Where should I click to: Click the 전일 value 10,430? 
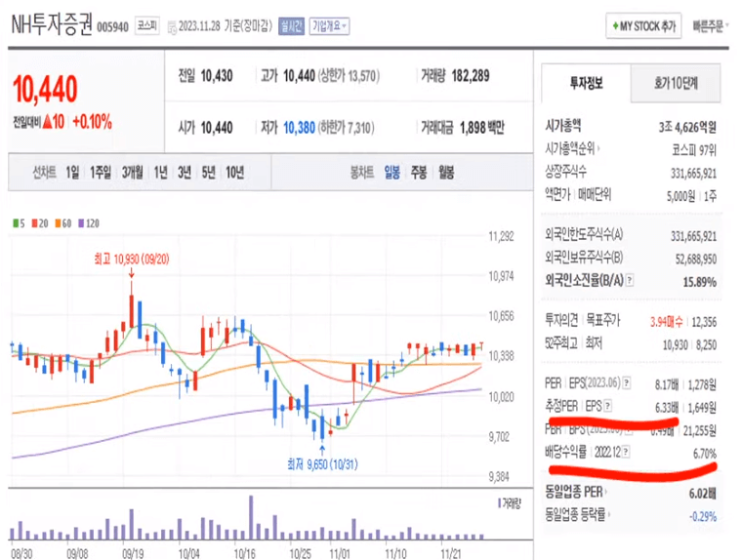click(217, 75)
